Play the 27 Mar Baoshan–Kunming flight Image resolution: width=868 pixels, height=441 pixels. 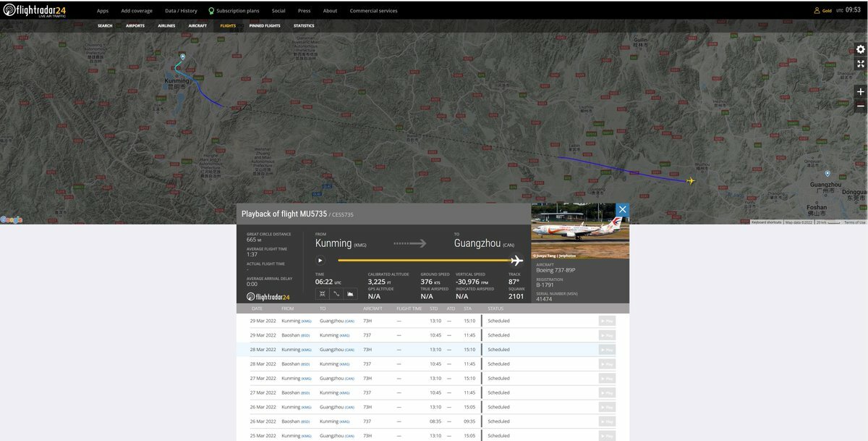(607, 392)
